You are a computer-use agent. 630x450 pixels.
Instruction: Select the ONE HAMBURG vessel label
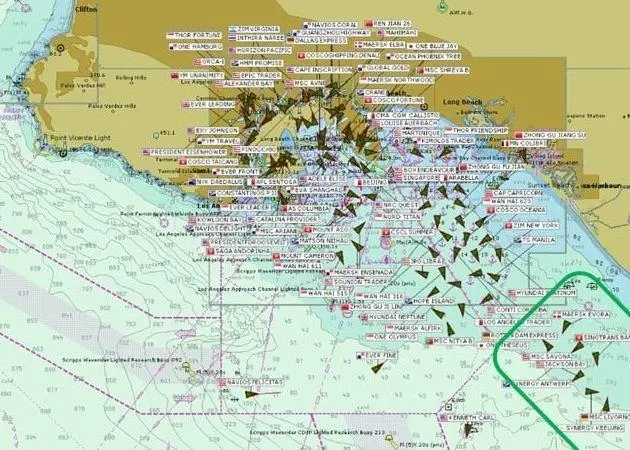pyautogui.click(x=196, y=47)
